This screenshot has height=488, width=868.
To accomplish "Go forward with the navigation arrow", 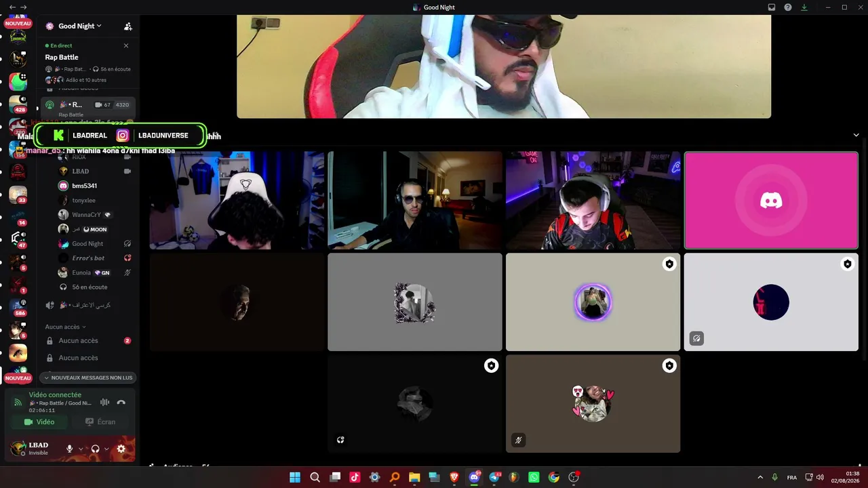I will pos(24,7).
